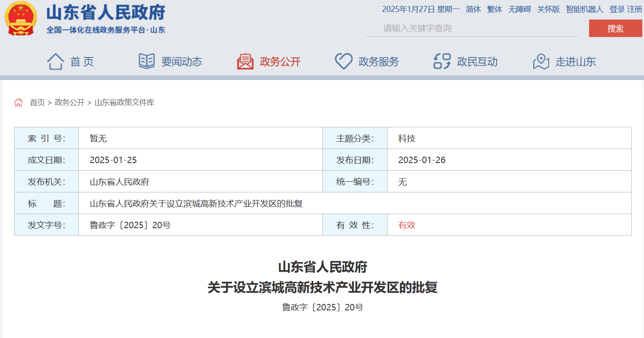Click the heart icon beside 政务服务
The image size is (644, 338).
click(344, 61)
